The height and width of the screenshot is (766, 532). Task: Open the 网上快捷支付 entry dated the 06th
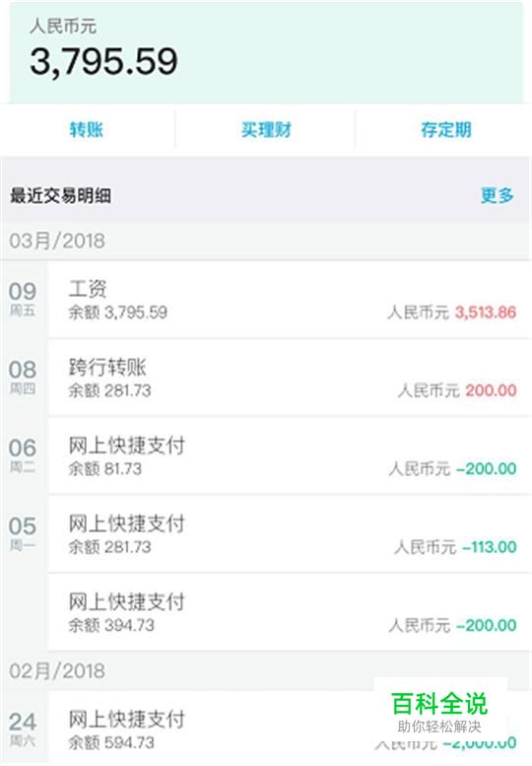pos(290,456)
